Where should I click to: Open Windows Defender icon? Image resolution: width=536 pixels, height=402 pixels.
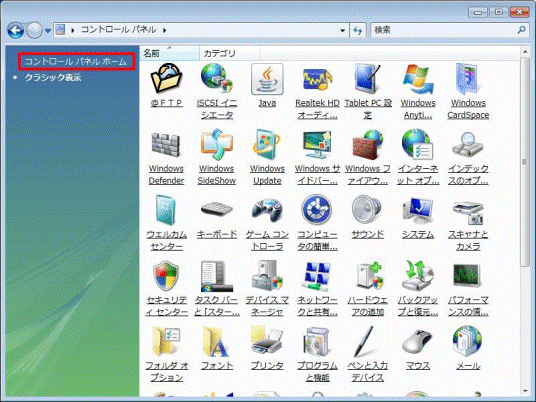pyautogui.click(x=166, y=145)
